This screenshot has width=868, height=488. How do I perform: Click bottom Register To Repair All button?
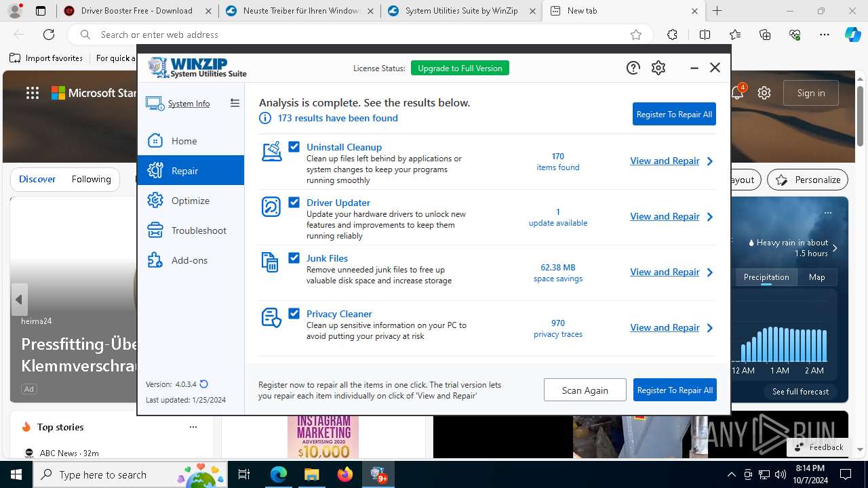[x=675, y=390]
